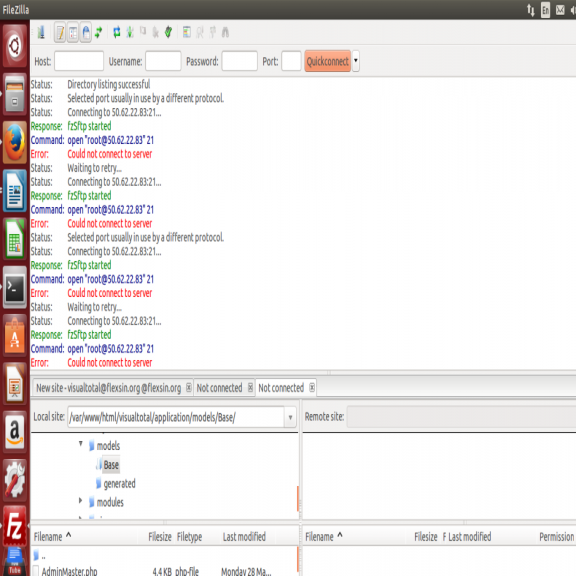The image size is (576, 576).
Task: Toggle the transfer queue green arrows icon
Action: click(98, 33)
